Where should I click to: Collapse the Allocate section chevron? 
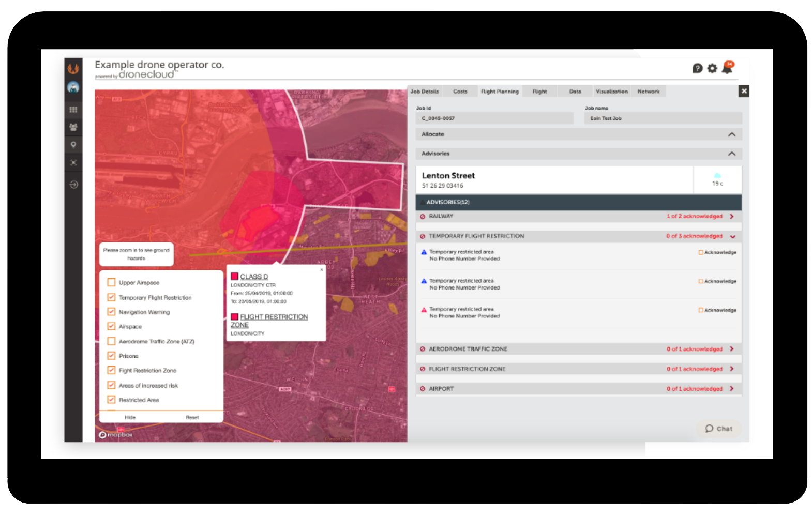coord(731,134)
